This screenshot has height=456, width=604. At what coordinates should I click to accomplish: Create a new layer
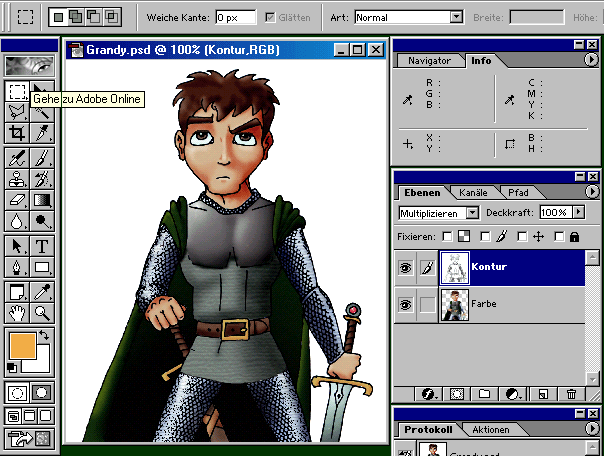(543, 394)
